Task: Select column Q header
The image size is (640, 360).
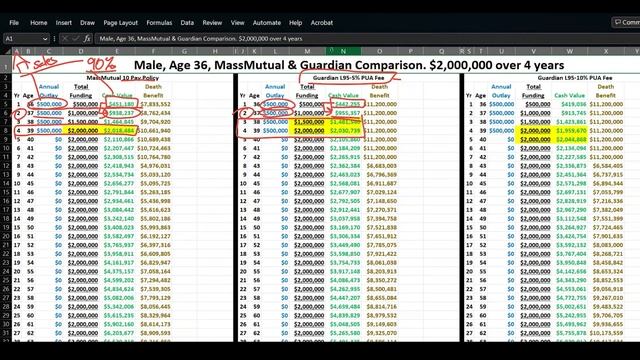Action: click(441, 51)
